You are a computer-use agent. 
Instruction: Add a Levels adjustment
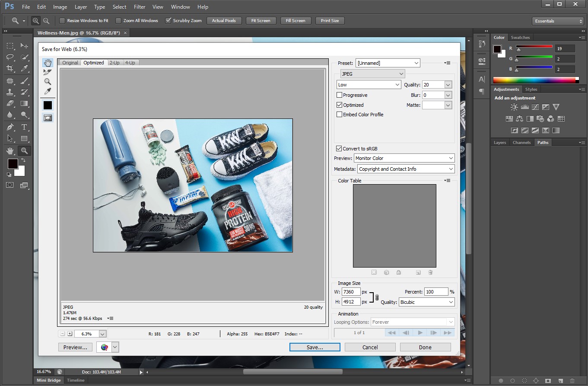524,107
